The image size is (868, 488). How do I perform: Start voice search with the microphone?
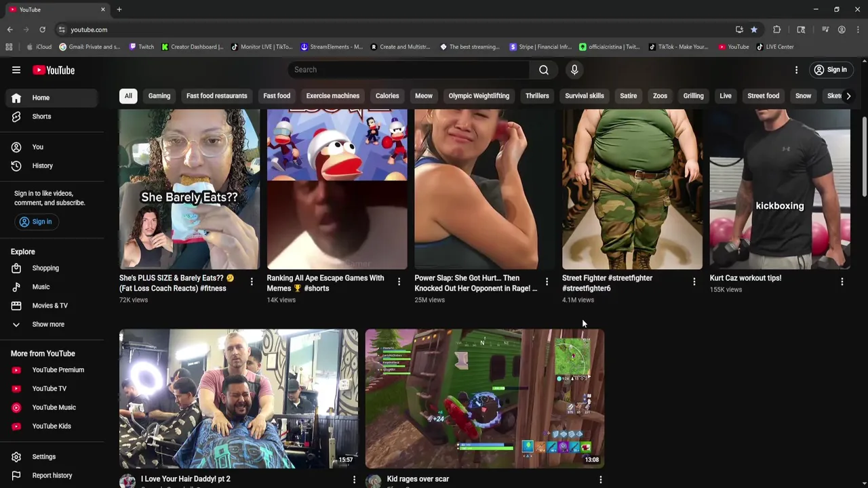click(574, 70)
